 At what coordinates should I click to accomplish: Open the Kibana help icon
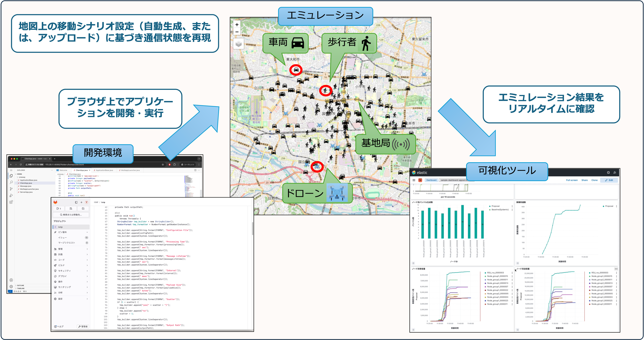coord(608,173)
